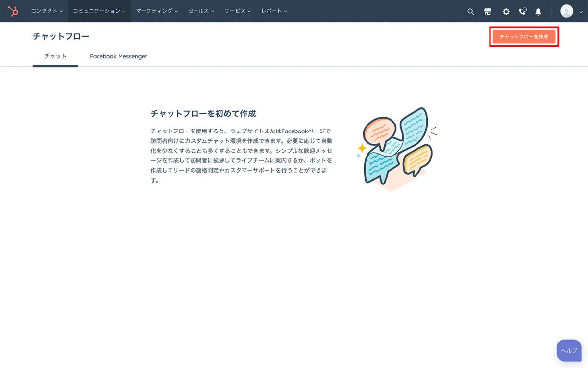Open the コミュニケーション menu

[99, 11]
